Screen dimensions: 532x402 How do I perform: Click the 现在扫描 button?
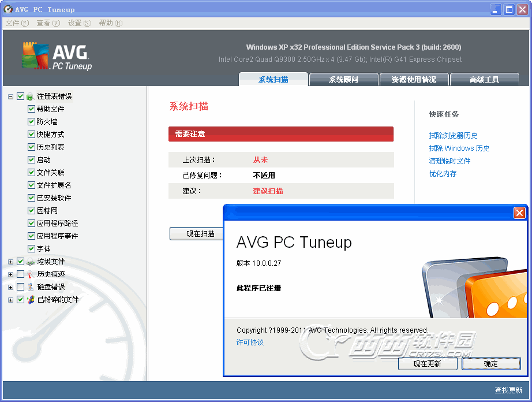197,233
